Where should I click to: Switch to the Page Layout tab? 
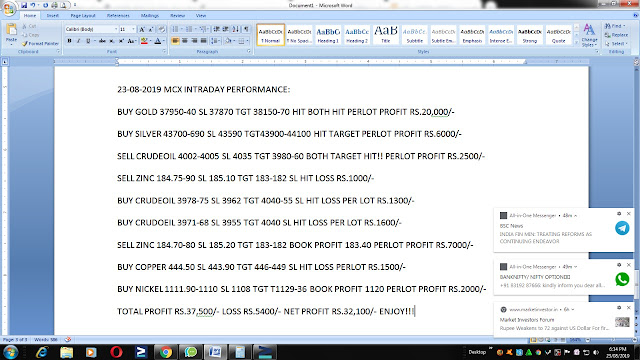click(x=83, y=16)
